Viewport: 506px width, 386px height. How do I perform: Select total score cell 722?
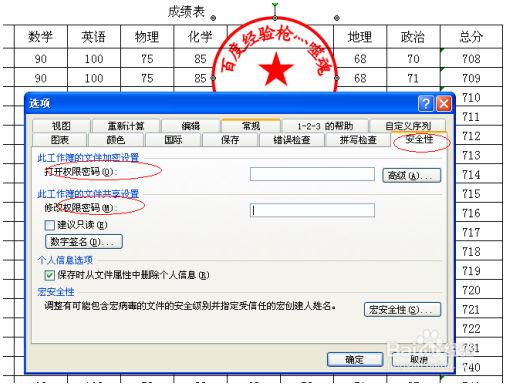tap(471, 329)
